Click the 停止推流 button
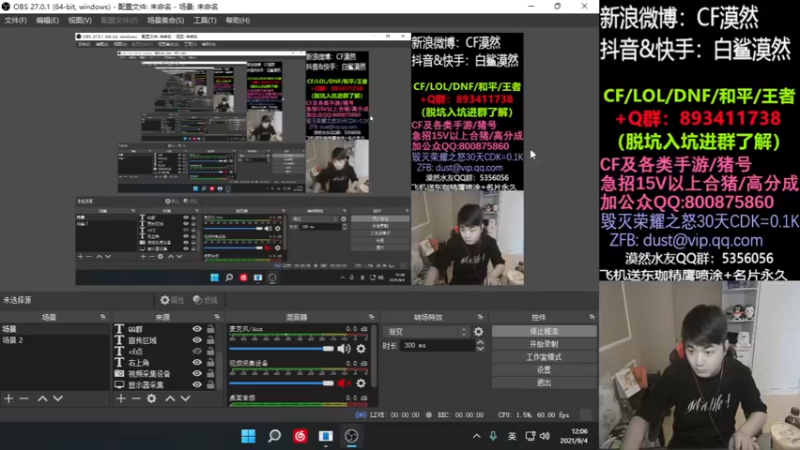This screenshot has height=450, width=800. click(x=544, y=332)
